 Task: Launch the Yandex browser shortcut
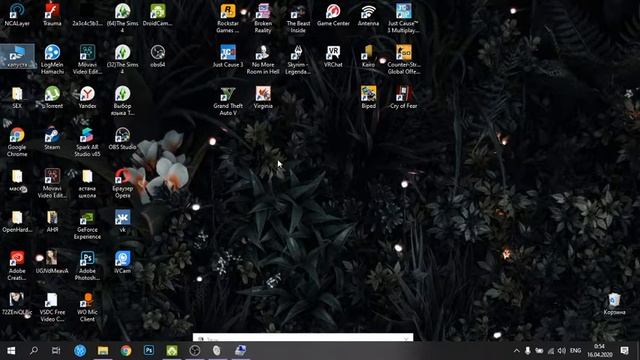click(87, 98)
